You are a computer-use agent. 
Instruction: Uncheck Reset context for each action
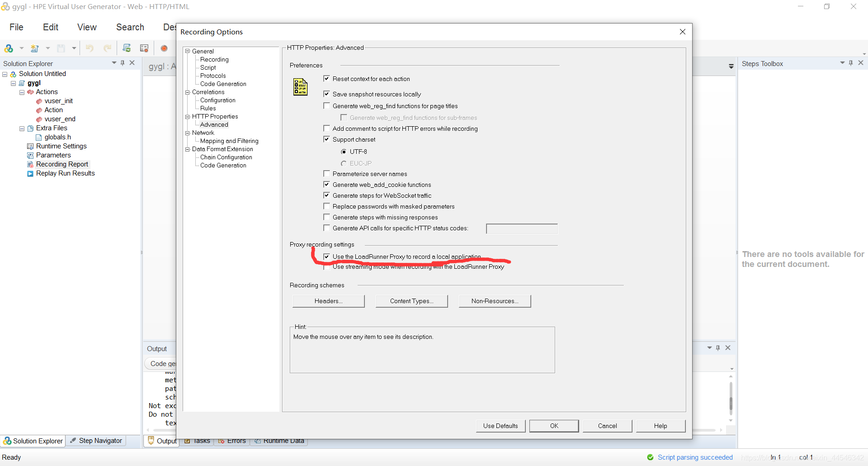tap(326, 78)
